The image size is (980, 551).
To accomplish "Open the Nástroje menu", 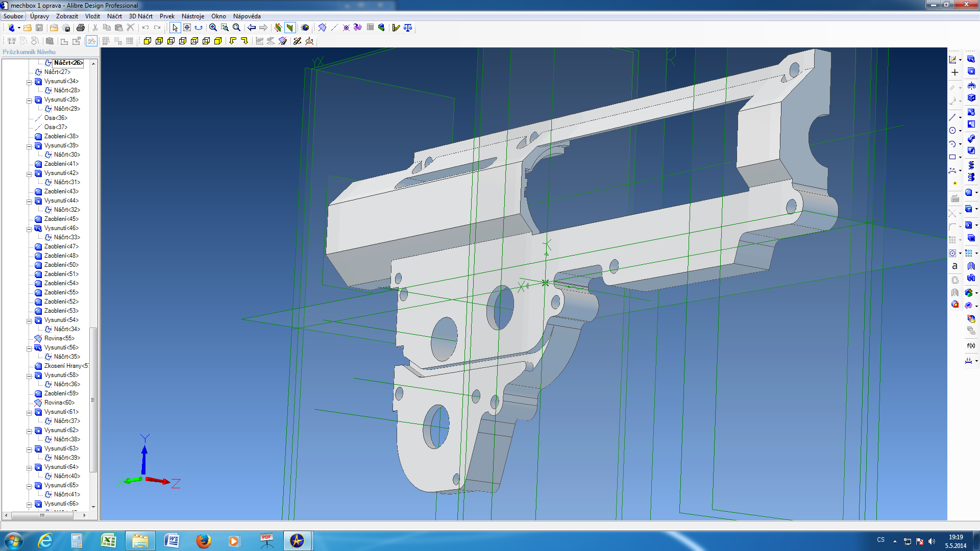I will point(192,16).
